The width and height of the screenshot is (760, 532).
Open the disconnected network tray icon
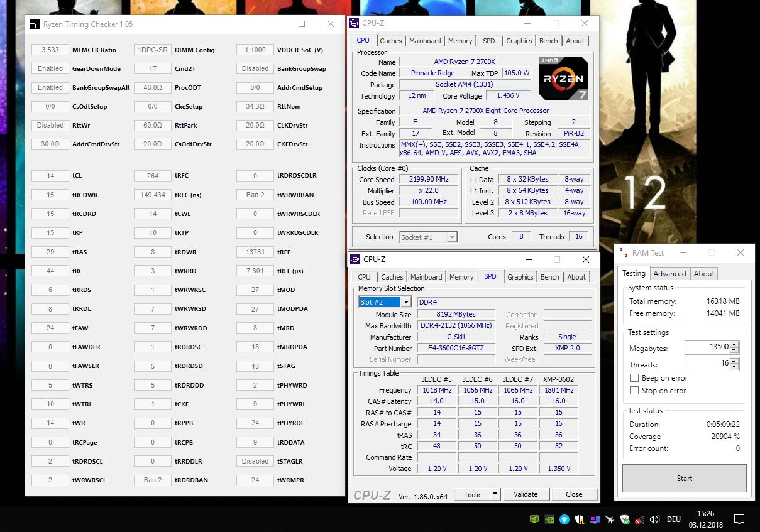[639, 519]
